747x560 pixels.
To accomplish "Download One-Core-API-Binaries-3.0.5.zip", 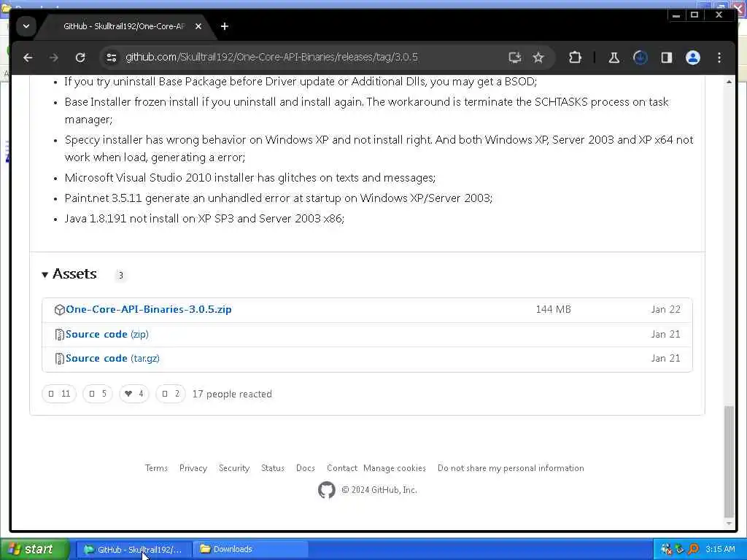I will coord(149,309).
